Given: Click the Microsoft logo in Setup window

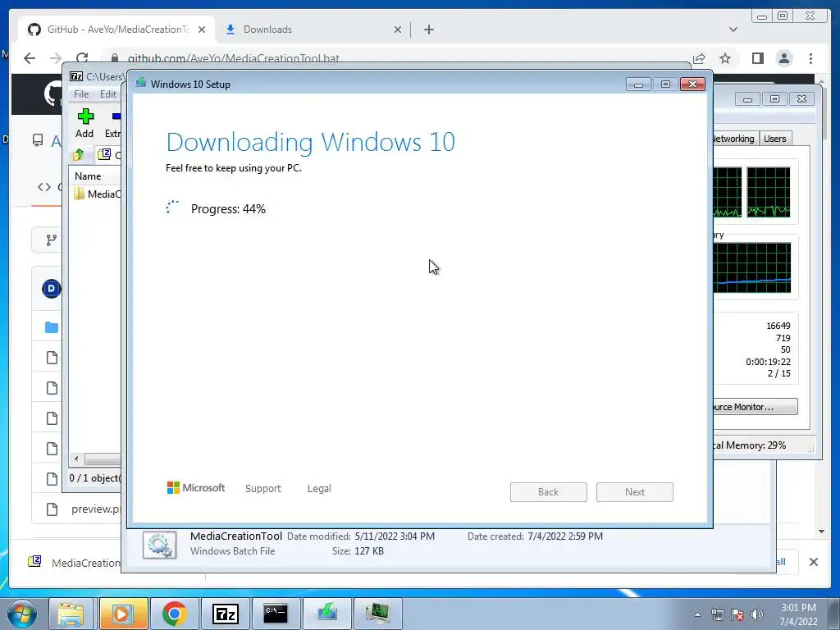Looking at the screenshot, I should (x=196, y=487).
